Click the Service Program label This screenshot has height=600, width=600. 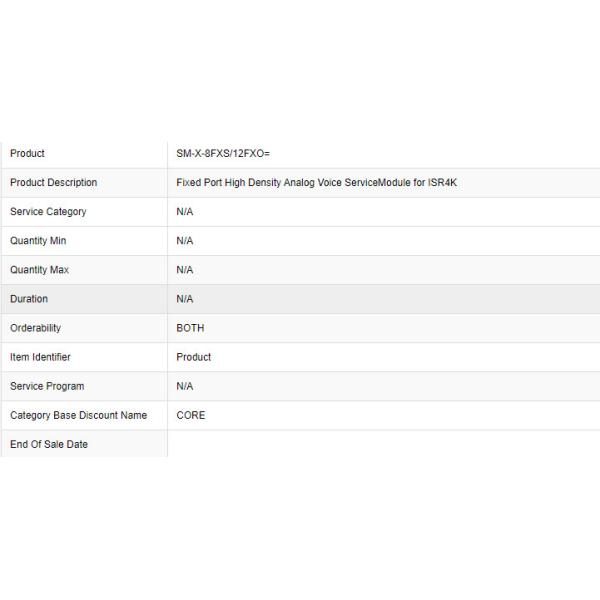(x=47, y=386)
